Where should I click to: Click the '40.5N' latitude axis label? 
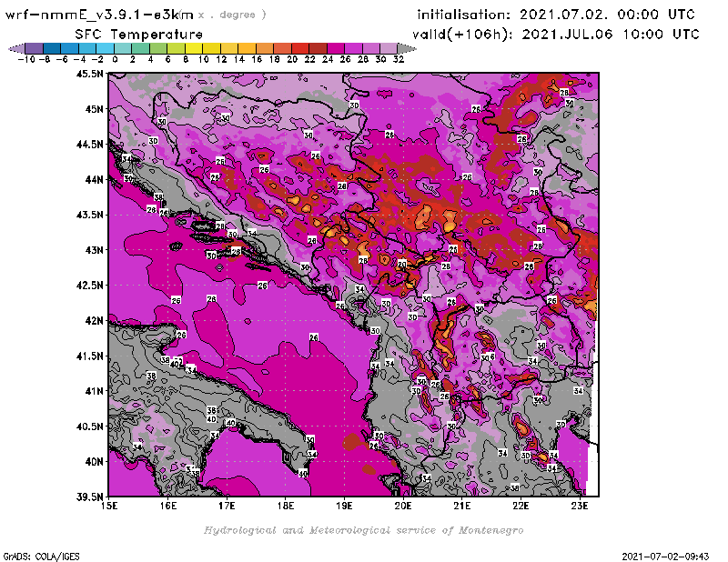[x=89, y=427]
